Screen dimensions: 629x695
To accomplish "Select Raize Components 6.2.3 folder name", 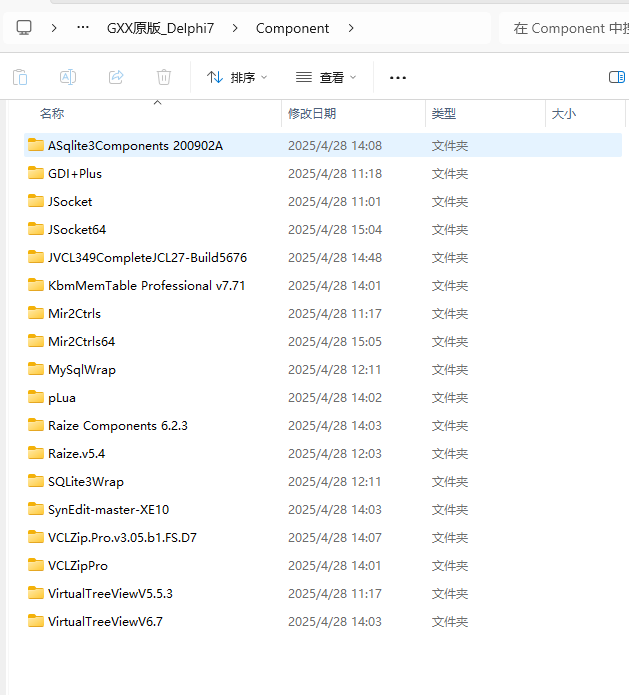I will 118,426.
